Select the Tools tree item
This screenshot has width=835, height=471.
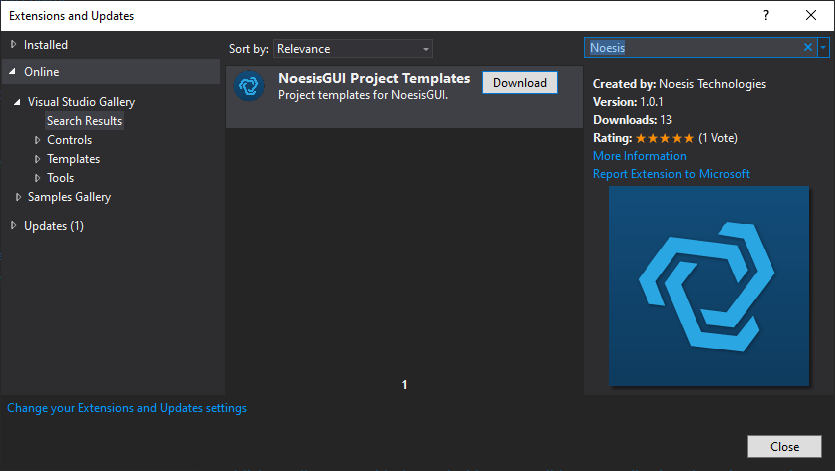(x=61, y=178)
